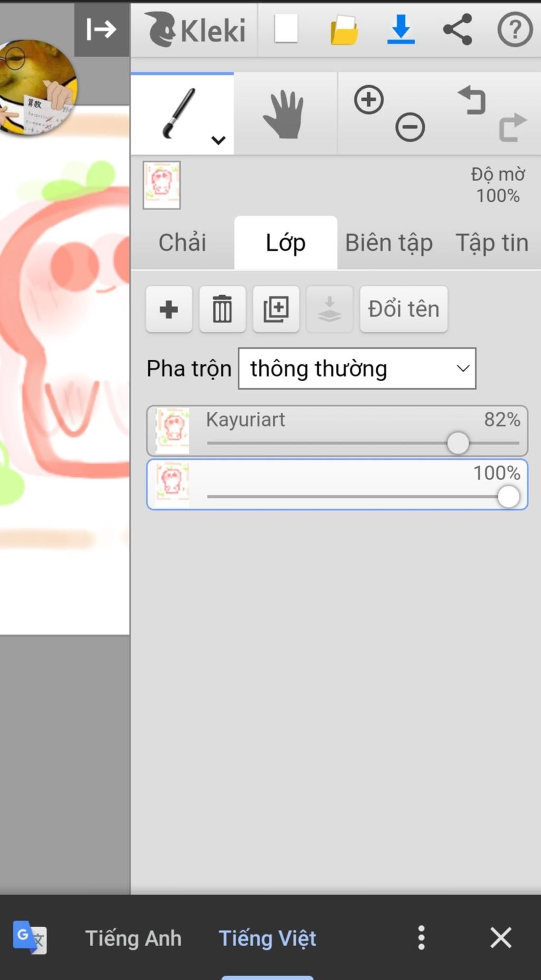Zoom out with the minus icon
This screenshot has height=980, width=541.
410,127
